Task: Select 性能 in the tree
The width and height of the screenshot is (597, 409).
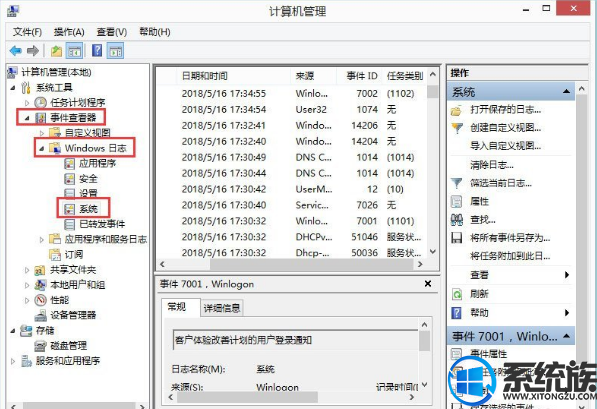Action: click(x=59, y=300)
